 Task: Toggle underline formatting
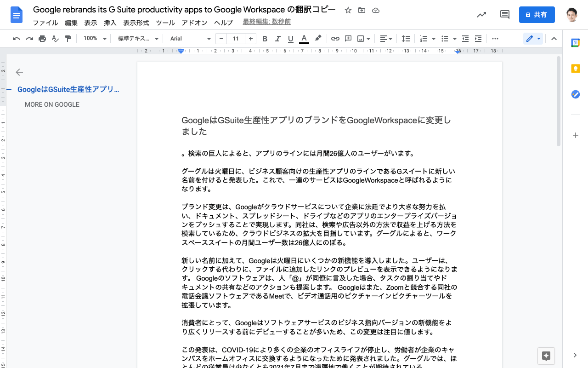[290, 39]
